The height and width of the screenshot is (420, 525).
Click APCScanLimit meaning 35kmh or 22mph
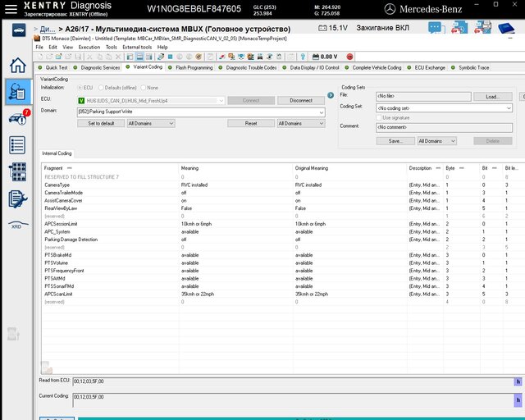pos(198,294)
